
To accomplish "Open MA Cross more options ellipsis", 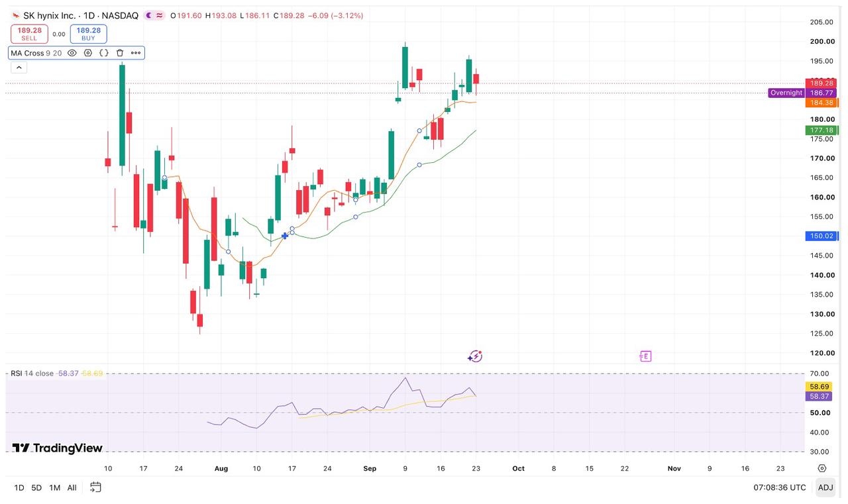I will point(136,53).
